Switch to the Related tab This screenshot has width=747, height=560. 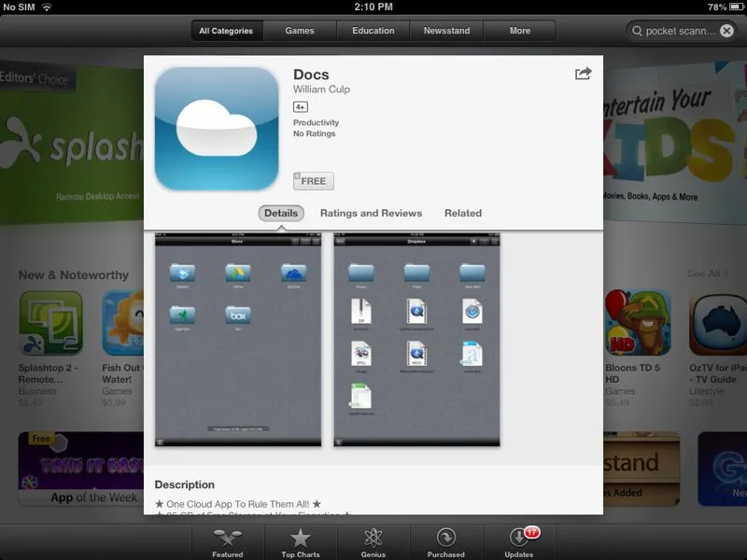tap(462, 213)
